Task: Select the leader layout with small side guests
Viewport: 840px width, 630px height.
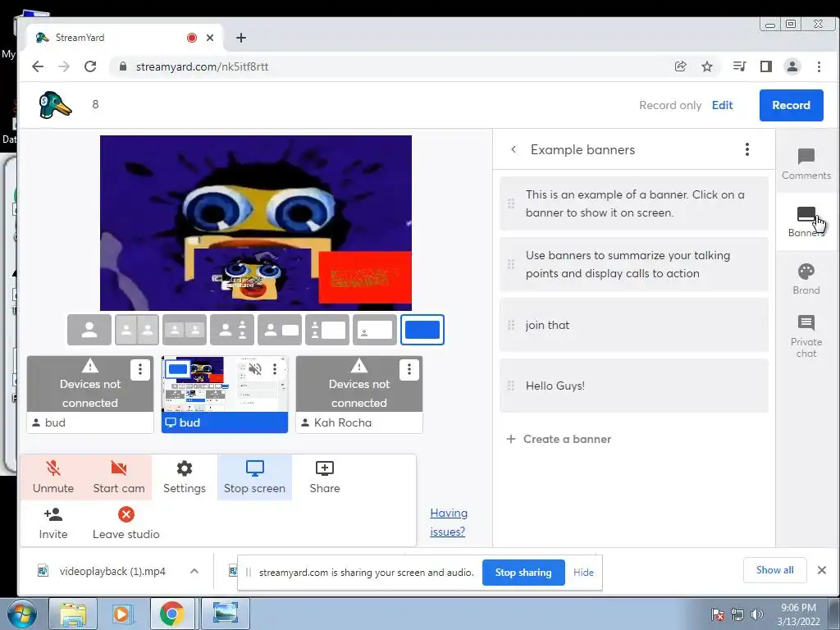Action: (x=232, y=330)
